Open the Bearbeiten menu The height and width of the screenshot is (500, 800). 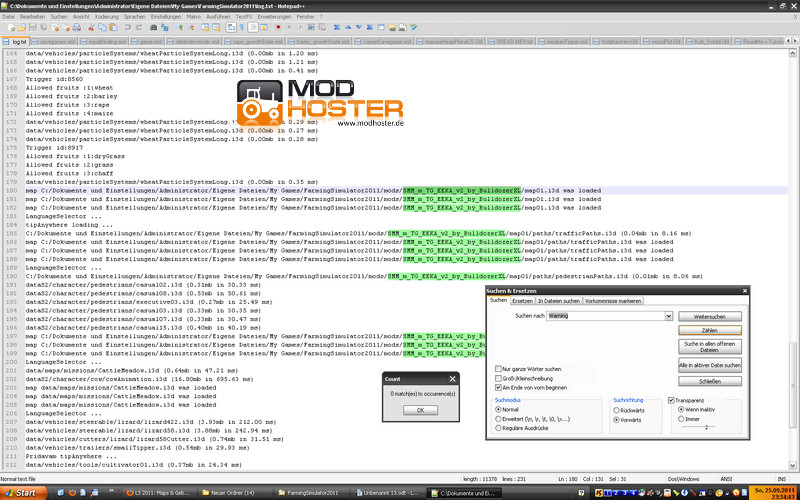(x=32, y=17)
